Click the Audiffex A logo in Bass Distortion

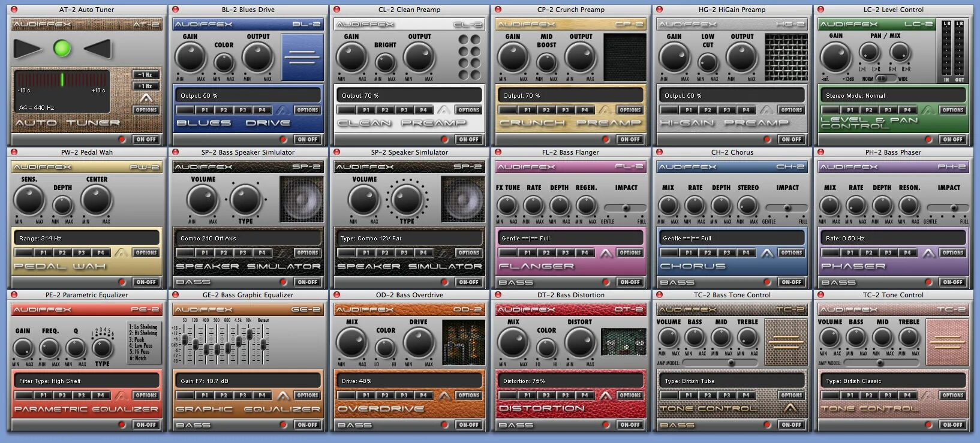[x=605, y=396]
